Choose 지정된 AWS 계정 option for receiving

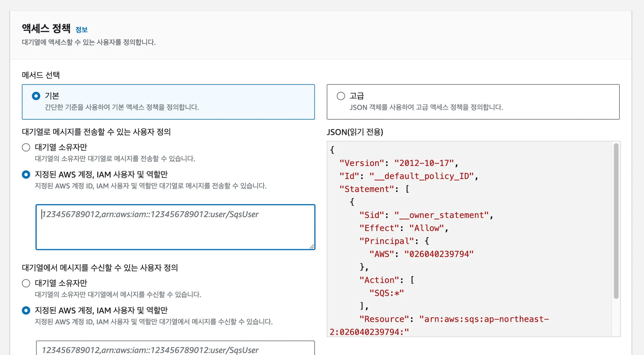coord(26,310)
